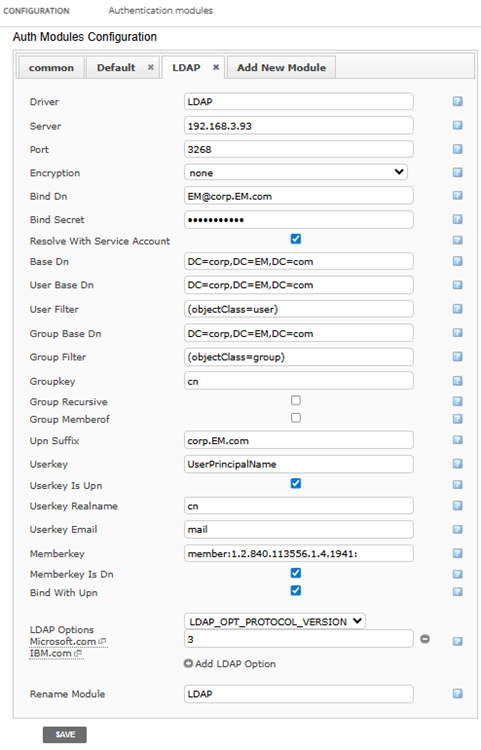Open the Add New Module tab
The image size is (481, 750).
pyautogui.click(x=282, y=67)
